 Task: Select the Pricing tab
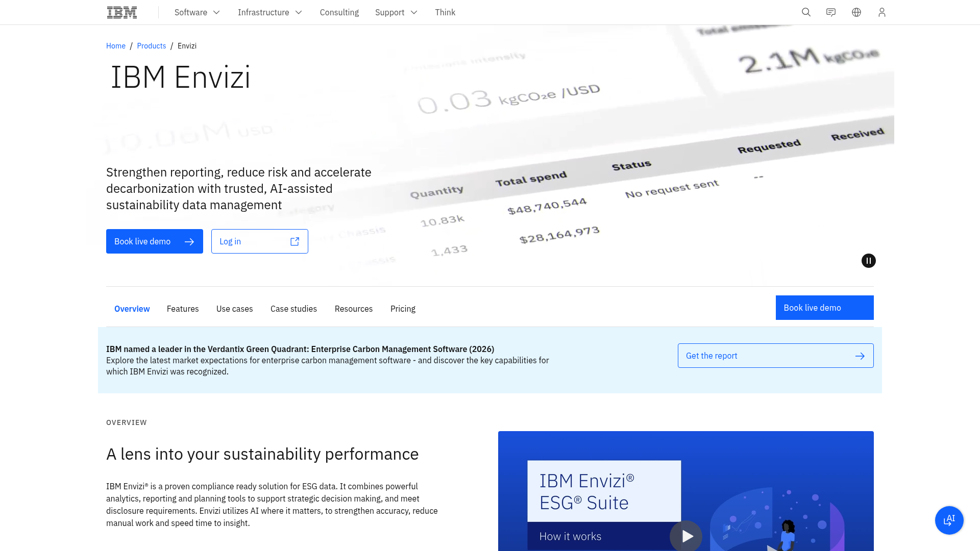point(403,309)
